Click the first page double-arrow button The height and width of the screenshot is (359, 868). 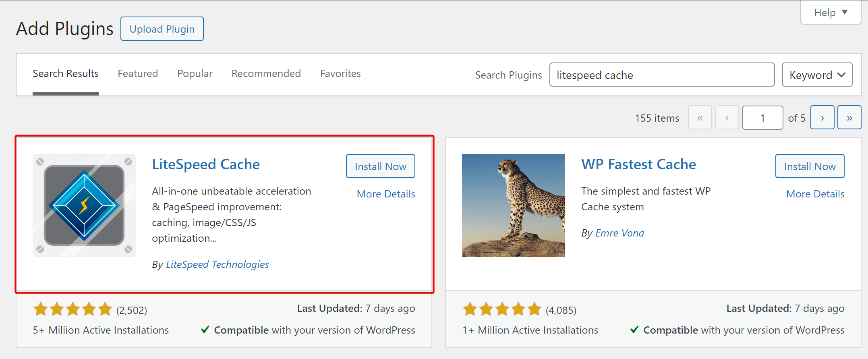pyautogui.click(x=700, y=118)
